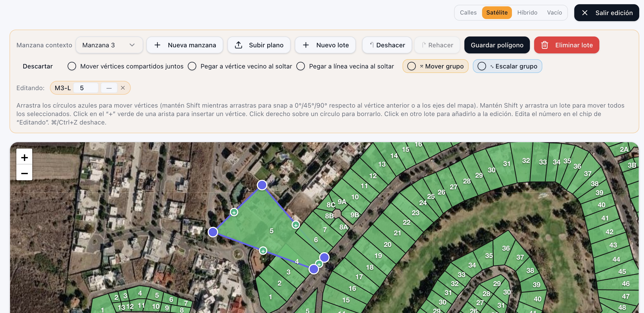
Task: Enable Mover vértices compartidos juntos
Action: point(72,66)
